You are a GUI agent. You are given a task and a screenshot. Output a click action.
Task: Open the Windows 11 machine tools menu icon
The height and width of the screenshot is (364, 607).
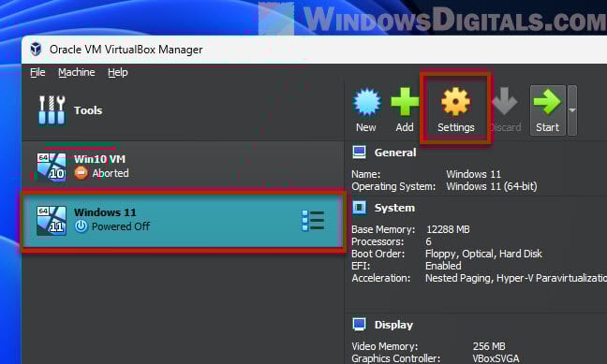click(313, 221)
